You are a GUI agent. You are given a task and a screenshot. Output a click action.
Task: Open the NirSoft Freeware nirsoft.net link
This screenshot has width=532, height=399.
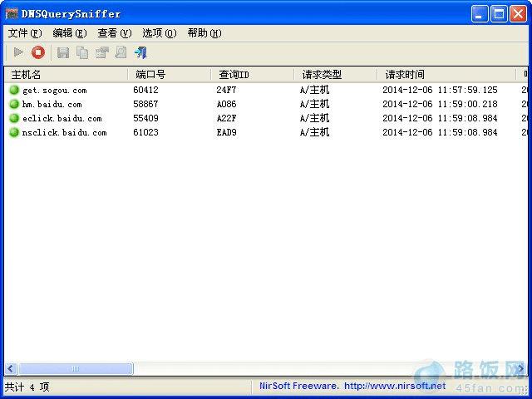[352, 386]
